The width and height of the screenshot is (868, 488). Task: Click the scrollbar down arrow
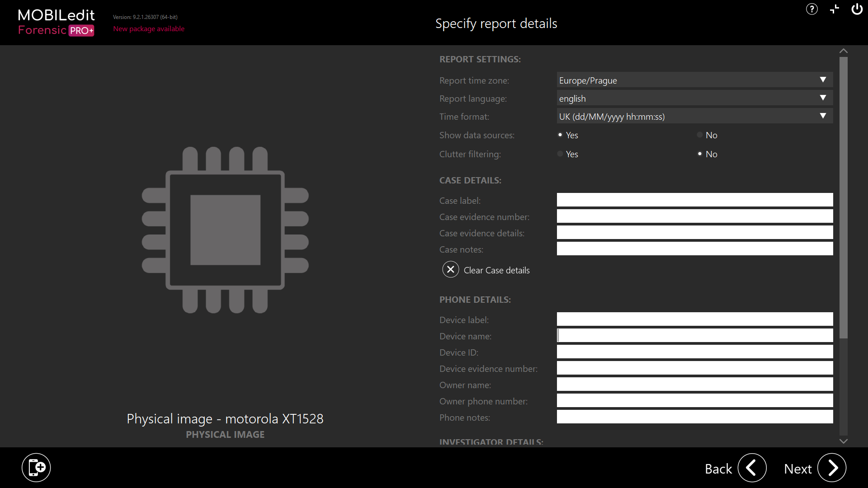tap(843, 441)
